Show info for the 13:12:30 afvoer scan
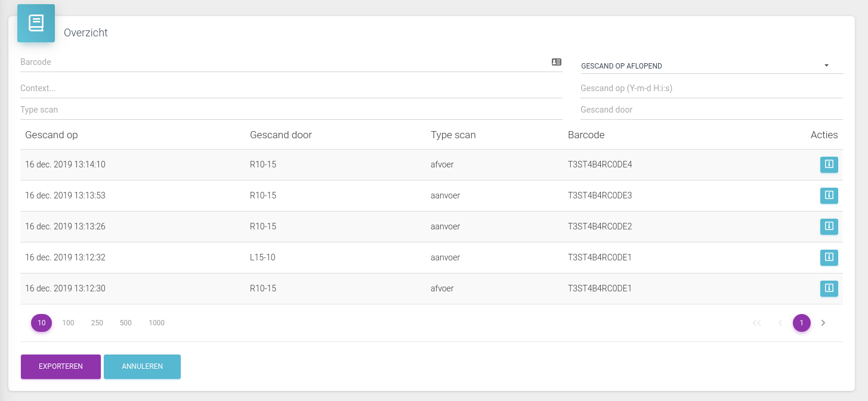The image size is (868, 401). point(829,288)
